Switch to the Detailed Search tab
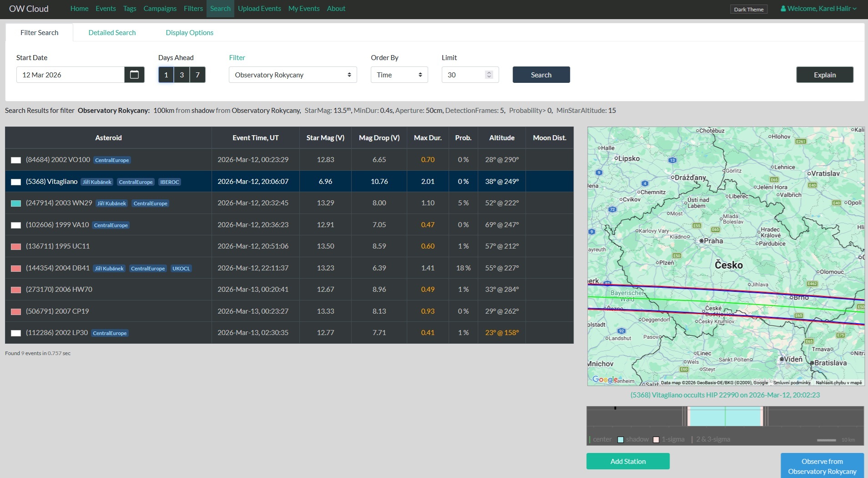868x478 pixels. [112, 33]
